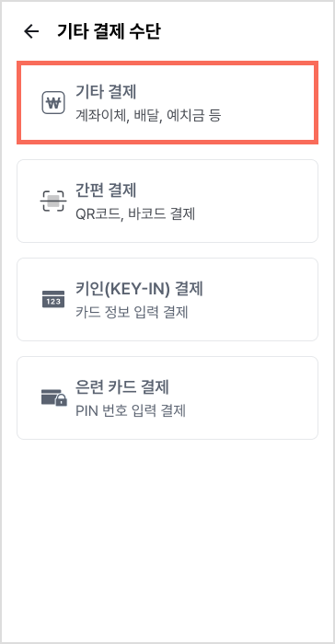Go back using the left arrow

point(31,31)
